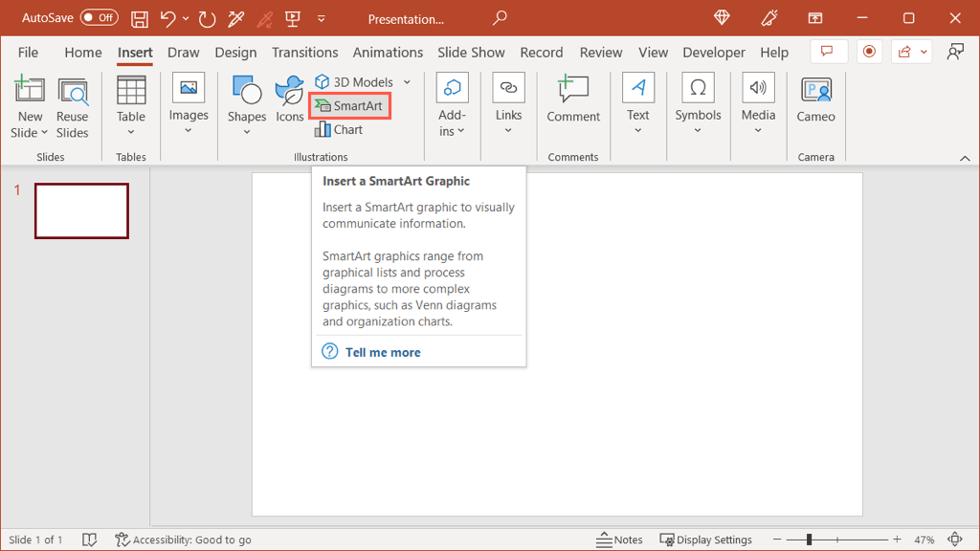Click the spell check book icon
The width and height of the screenshot is (980, 551).
pos(89,540)
